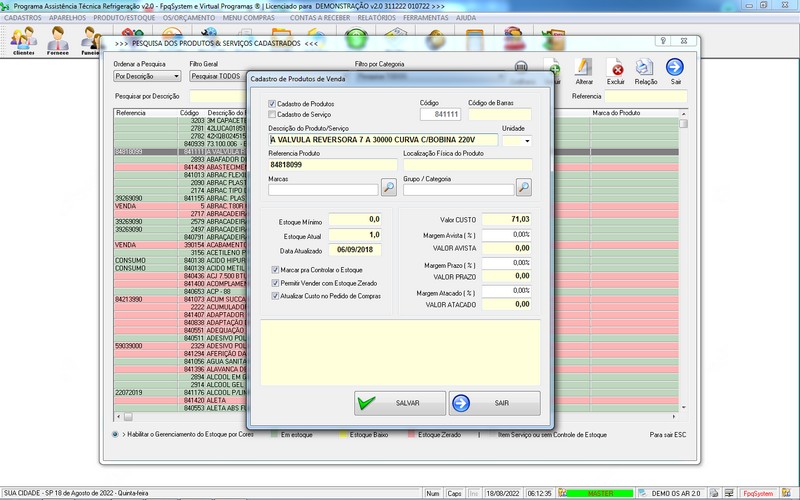The width and height of the screenshot is (800, 500).
Task: Click the help question mark on search window
Action: pyautogui.click(x=663, y=41)
